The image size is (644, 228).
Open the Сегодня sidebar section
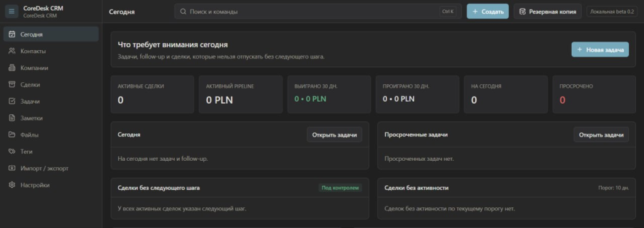[51, 35]
